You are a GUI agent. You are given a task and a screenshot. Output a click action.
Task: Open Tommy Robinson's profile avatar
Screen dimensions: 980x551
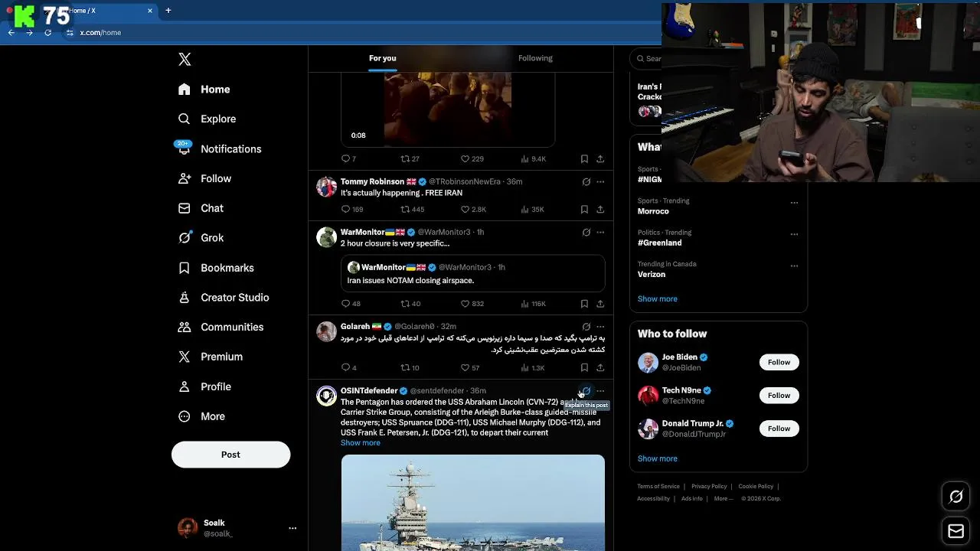327,187
